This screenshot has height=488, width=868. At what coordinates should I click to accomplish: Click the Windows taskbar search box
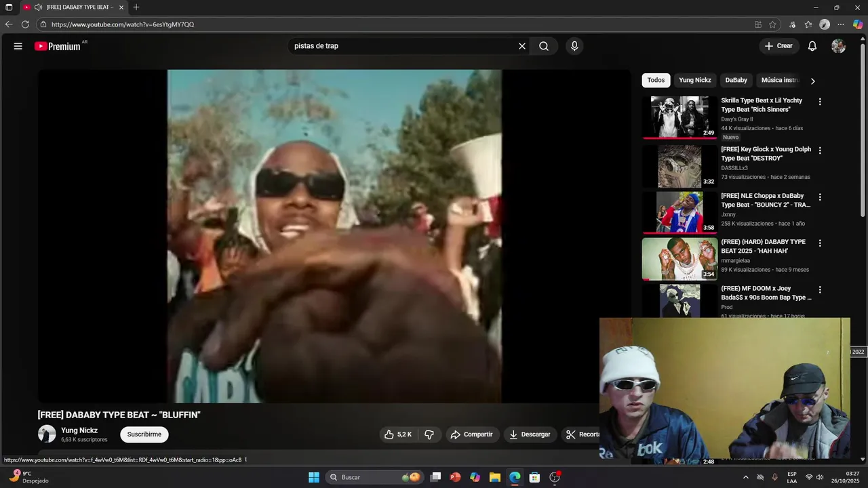click(x=374, y=477)
